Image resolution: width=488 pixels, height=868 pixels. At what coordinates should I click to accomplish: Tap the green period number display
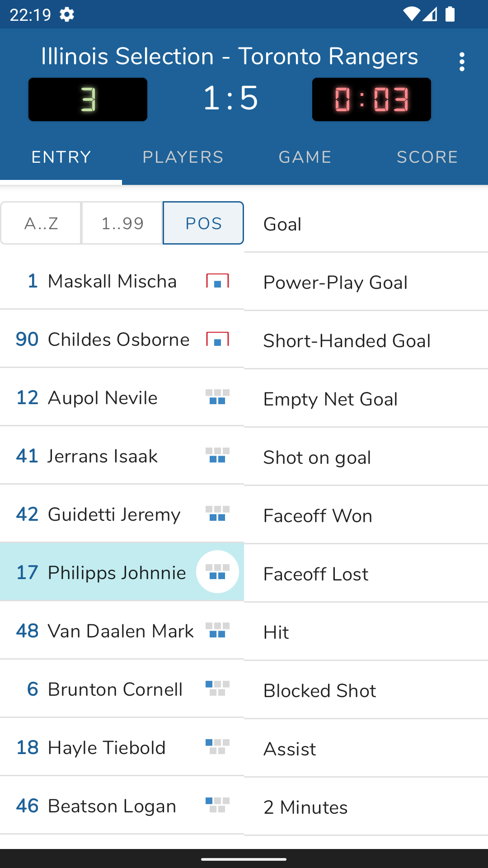click(x=88, y=99)
